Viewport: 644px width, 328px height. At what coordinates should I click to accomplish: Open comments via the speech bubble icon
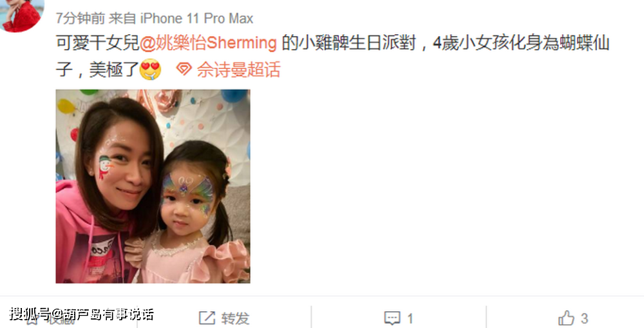point(392,318)
